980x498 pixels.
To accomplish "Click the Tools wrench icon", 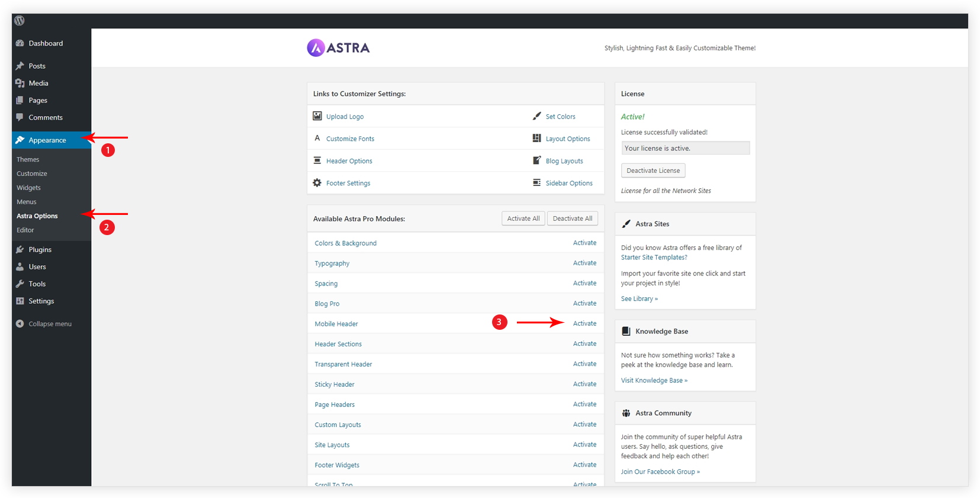I will click(20, 284).
